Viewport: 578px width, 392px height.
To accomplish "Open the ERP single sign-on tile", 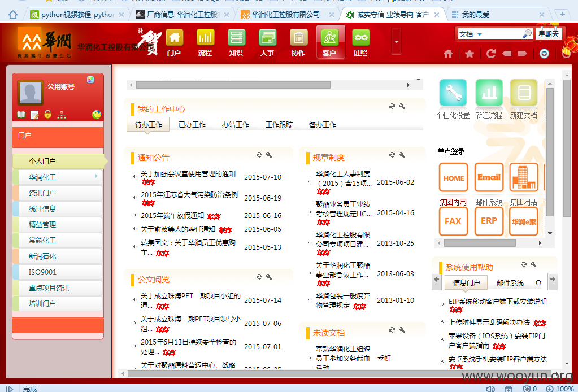I will [489, 221].
